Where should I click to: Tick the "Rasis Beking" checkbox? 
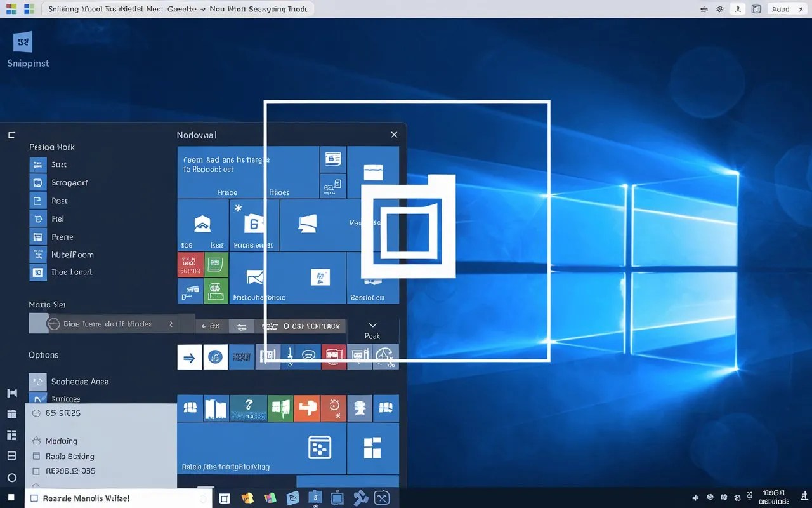[x=36, y=457]
